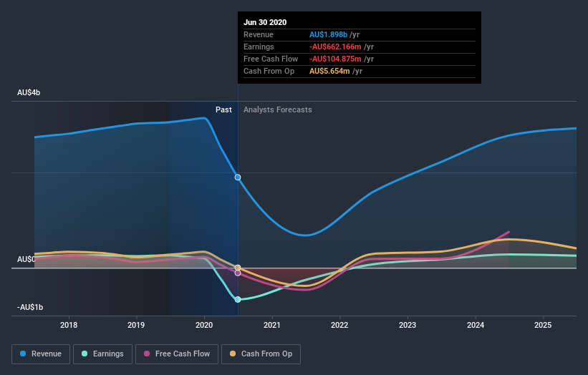Click the 2022 x-axis label
This screenshot has height=375, width=588.
(339, 325)
